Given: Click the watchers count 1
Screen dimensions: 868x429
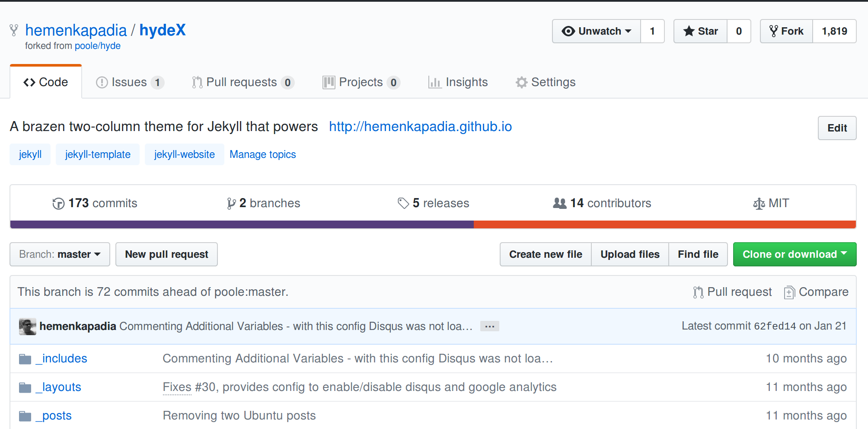Looking at the screenshot, I should (x=652, y=31).
